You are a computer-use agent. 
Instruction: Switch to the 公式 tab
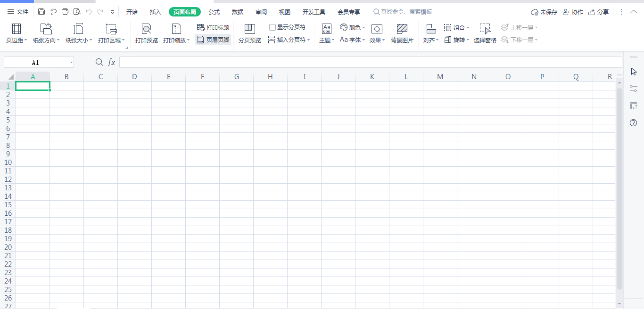point(214,12)
